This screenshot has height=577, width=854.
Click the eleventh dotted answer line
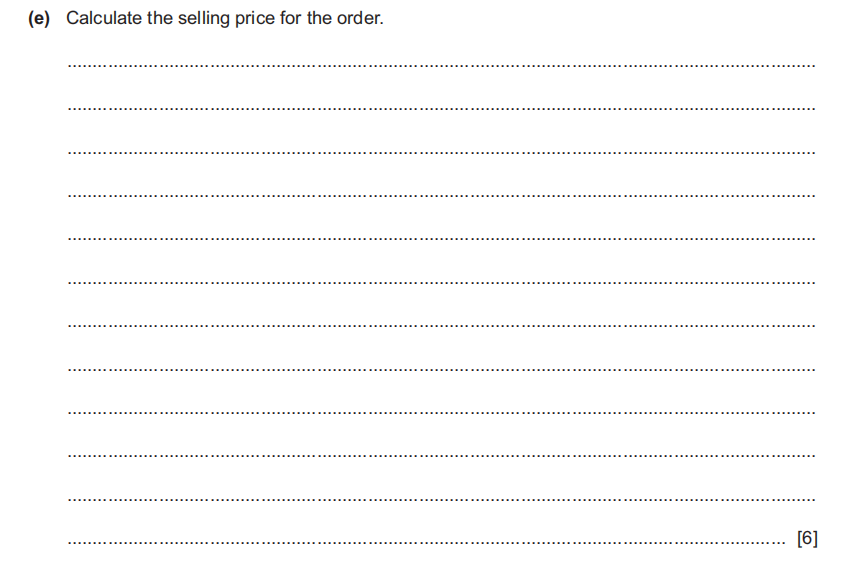(440, 499)
